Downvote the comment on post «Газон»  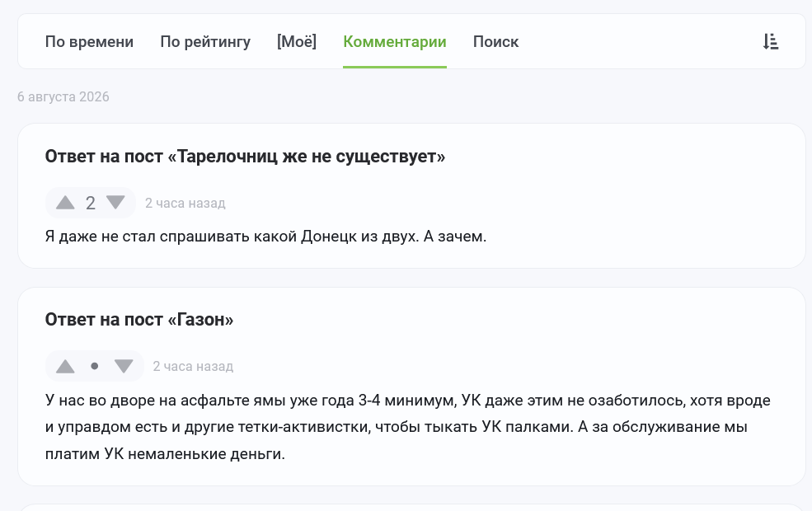click(124, 366)
